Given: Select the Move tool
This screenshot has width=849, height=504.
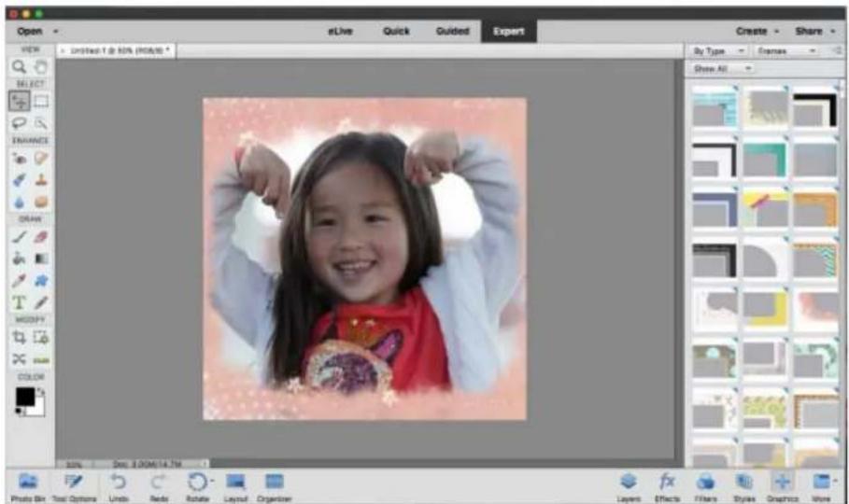Looking at the screenshot, I should point(19,101).
